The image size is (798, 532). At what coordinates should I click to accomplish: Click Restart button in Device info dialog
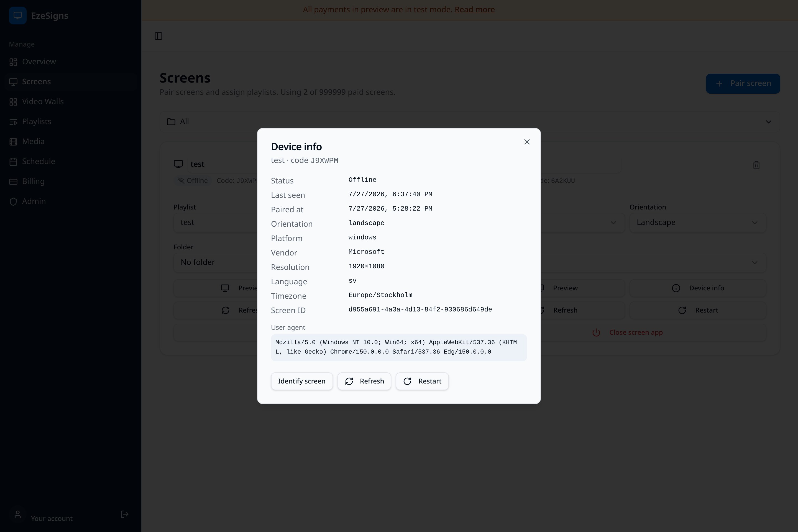coord(422,381)
